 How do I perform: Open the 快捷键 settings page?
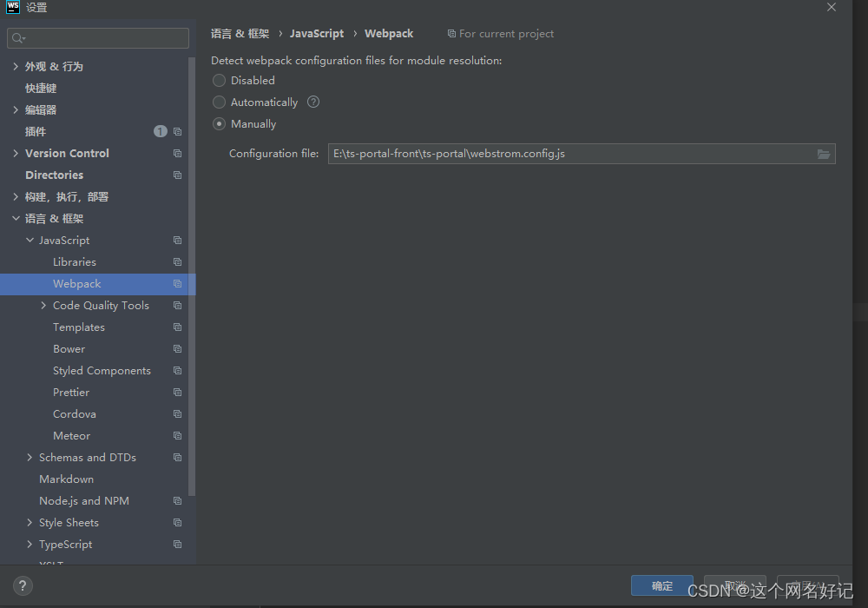click(41, 88)
